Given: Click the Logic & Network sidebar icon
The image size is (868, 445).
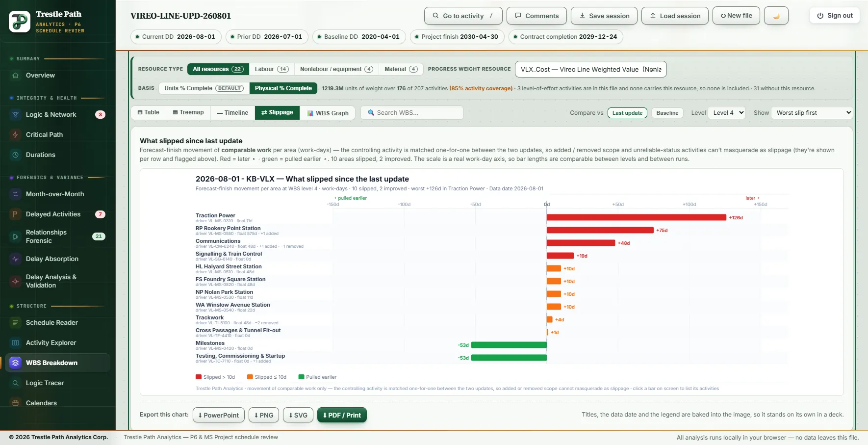Looking at the screenshot, I should (15, 115).
